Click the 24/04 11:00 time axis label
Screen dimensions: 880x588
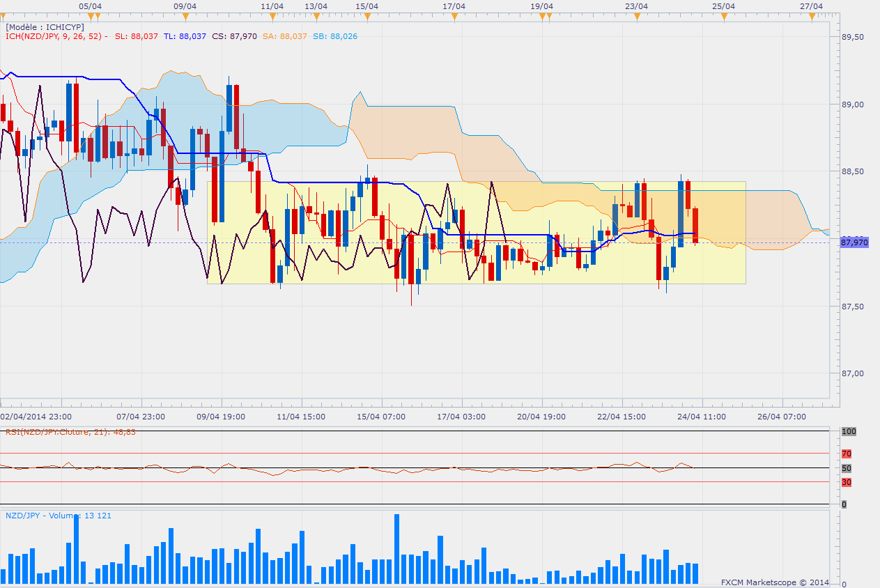click(702, 417)
